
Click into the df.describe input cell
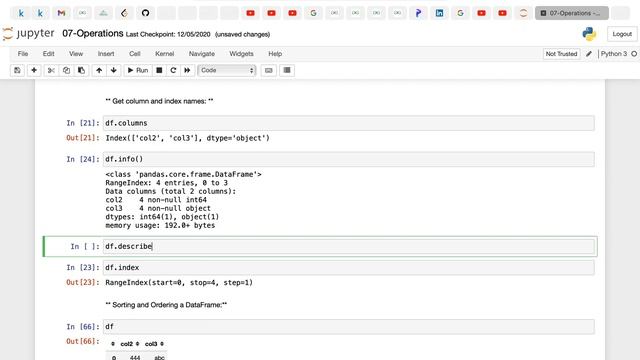tap(349, 246)
